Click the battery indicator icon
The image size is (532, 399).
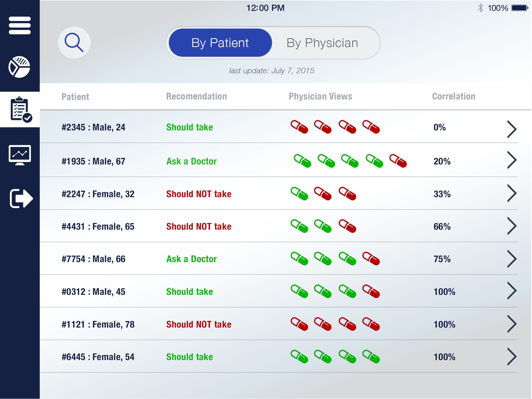point(520,8)
